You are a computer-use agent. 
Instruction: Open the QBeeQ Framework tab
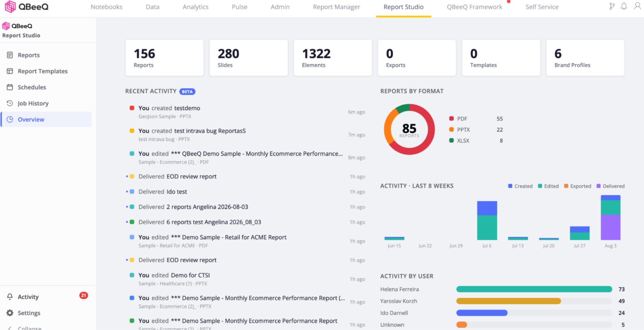475,7
